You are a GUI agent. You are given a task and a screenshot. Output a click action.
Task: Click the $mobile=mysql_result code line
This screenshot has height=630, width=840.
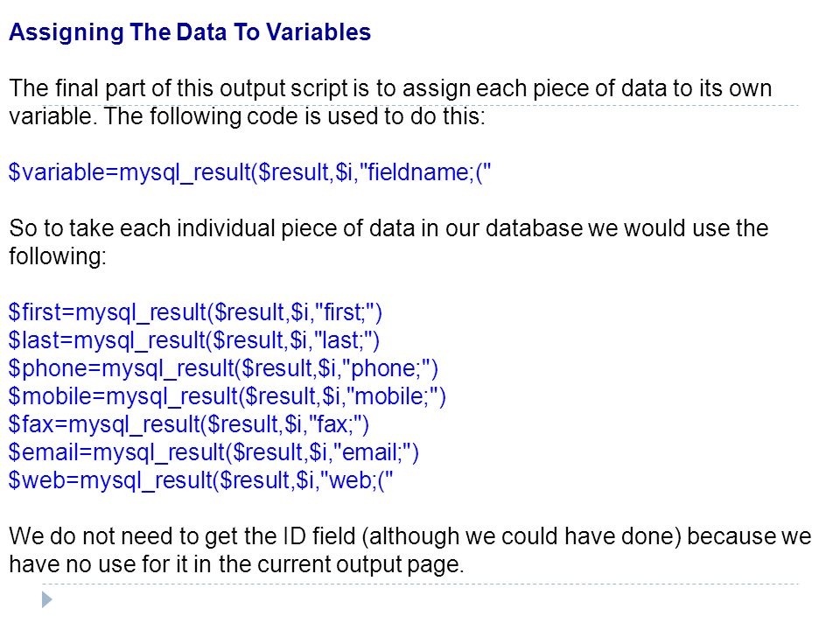tap(227, 396)
